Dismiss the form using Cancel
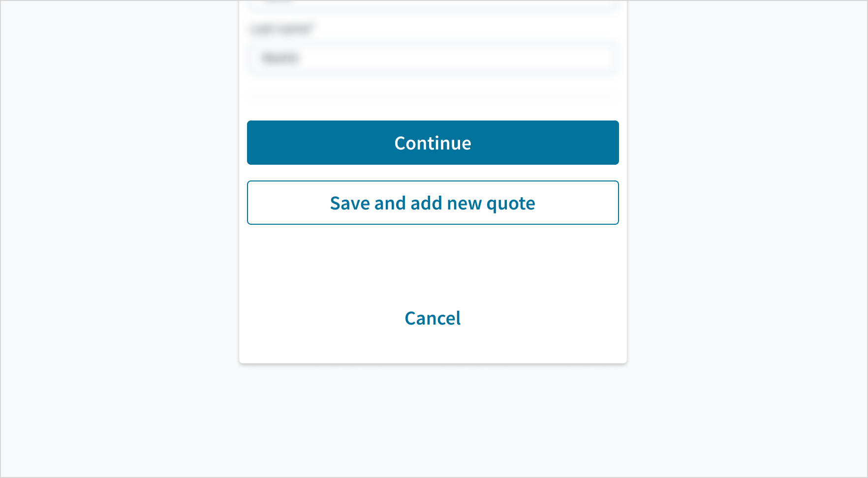The width and height of the screenshot is (868, 478). coord(433,318)
